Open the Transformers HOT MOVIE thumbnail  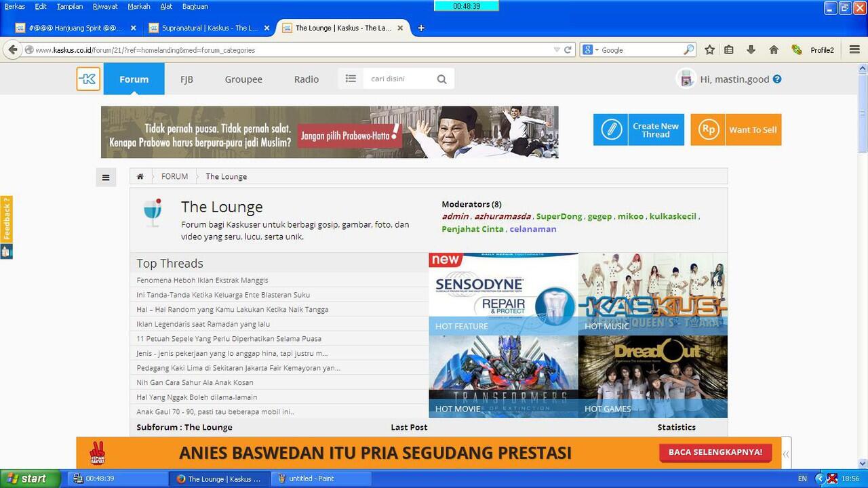click(x=503, y=377)
